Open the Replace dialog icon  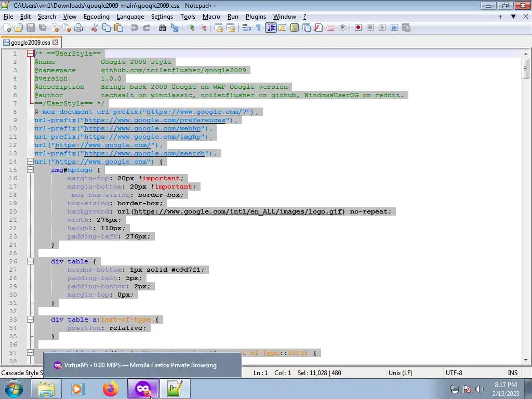point(175,28)
